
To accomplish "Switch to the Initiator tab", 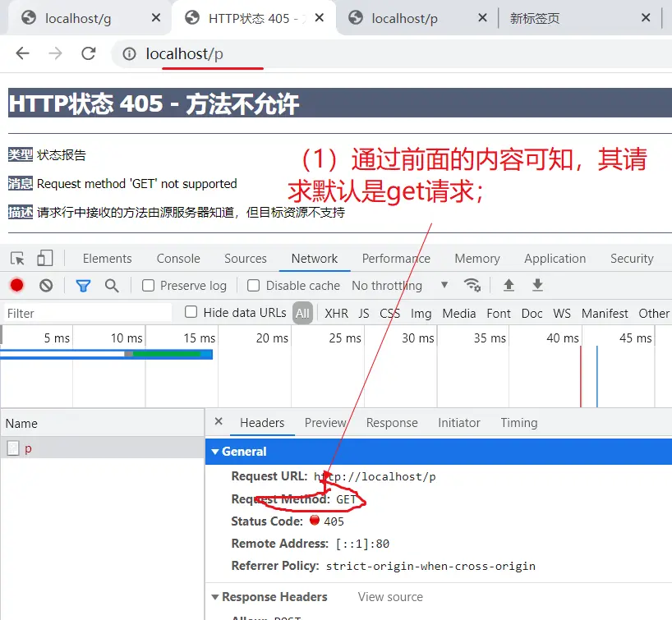I will click(x=459, y=423).
